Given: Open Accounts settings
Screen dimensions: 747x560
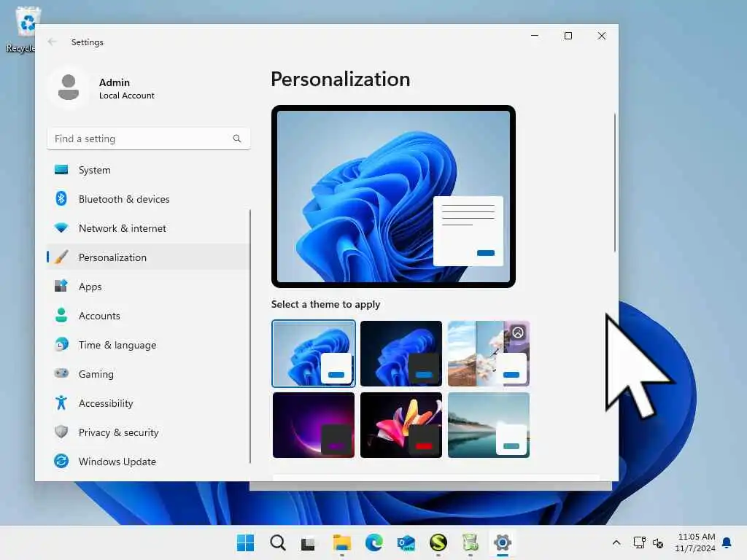Looking at the screenshot, I should click(x=148, y=316).
